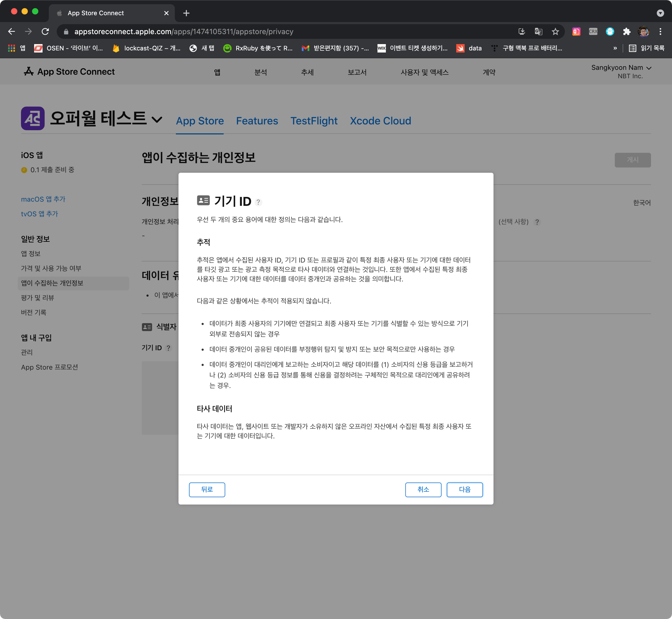Click the install app icon in the address bar

pos(521,32)
